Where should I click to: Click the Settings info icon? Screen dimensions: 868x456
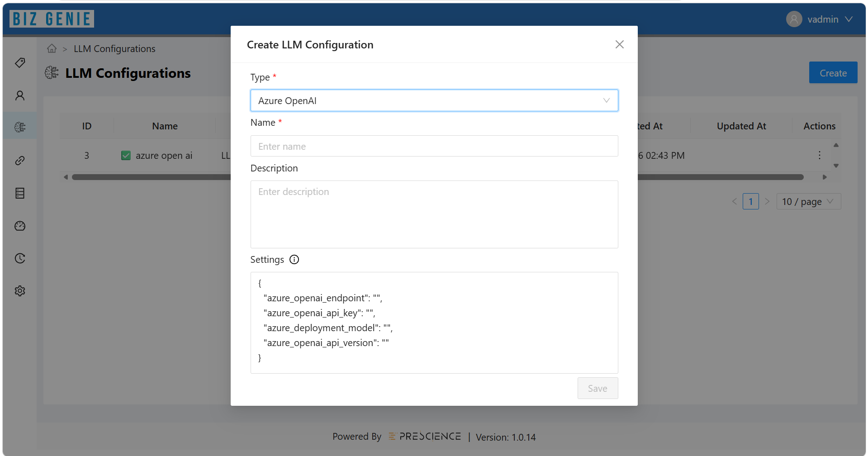[x=294, y=260]
